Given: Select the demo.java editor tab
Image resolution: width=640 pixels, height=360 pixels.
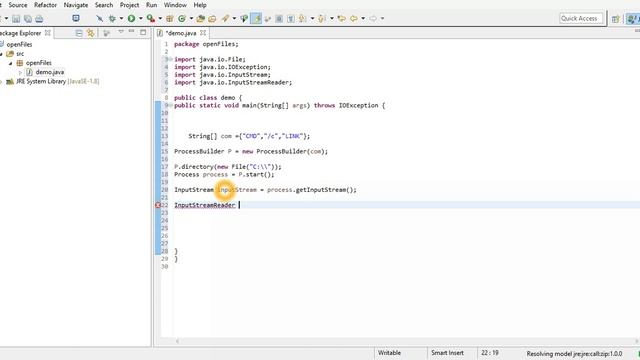Looking at the screenshot, I should (181, 33).
